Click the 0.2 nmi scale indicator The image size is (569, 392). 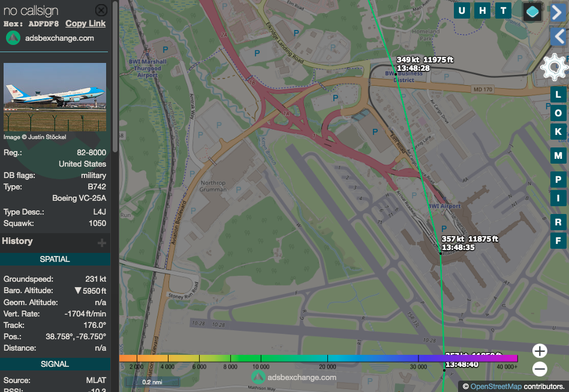tap(152, 382)
